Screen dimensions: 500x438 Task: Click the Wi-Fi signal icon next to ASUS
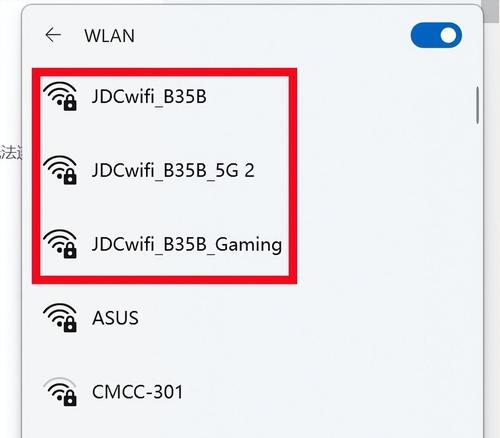(x=60, y=318)
